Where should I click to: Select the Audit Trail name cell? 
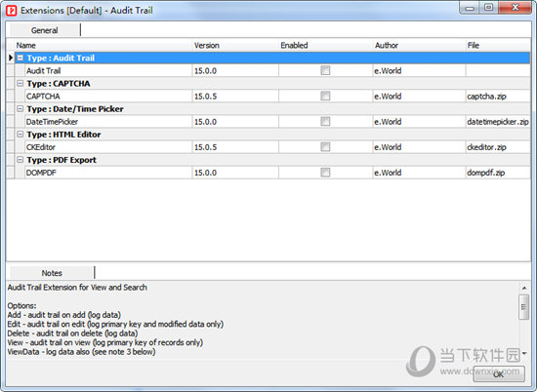108,71
